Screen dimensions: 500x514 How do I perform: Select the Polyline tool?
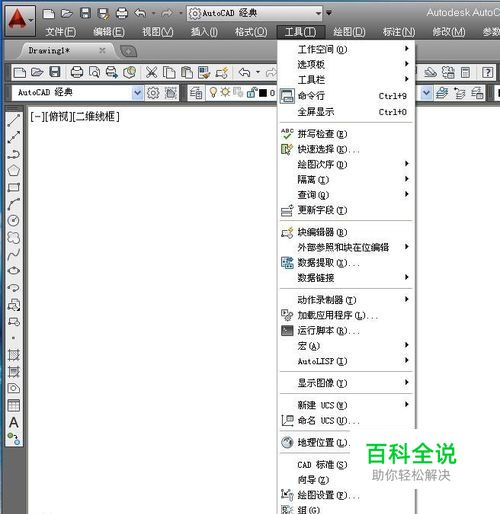pyautogui.click(x=14, y=154)
